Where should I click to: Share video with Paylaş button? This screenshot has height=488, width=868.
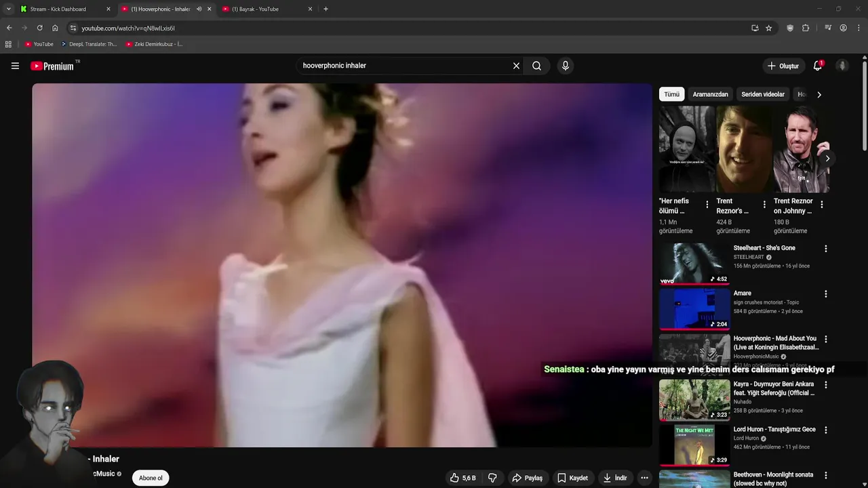(x=527, y=478)
